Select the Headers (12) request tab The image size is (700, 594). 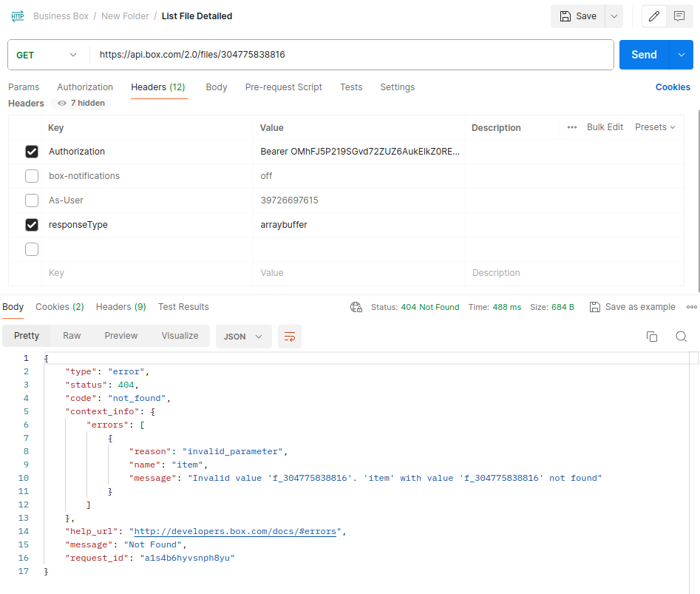[158, 87]
